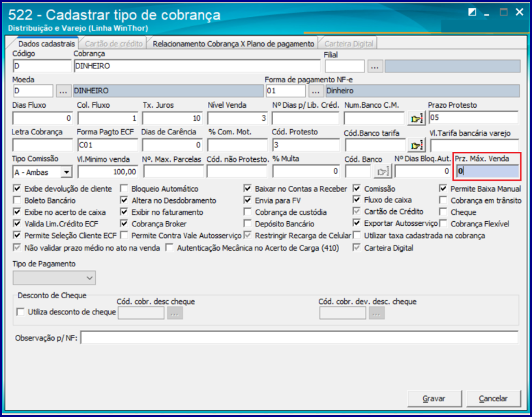Click the hand lookup icon beside Cód. Banco
The height and width of the screenshot is (417, 532).
point(383,172)
